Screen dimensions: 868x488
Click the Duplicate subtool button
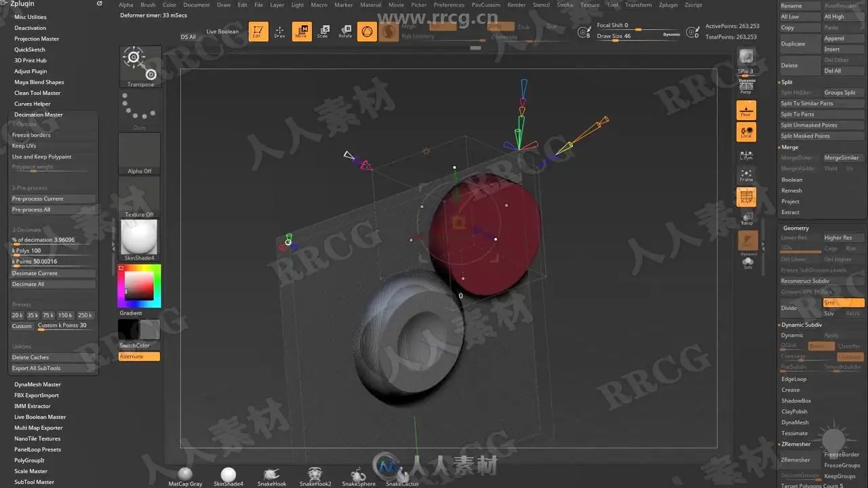pyautogui.click(x=800, y=43)
